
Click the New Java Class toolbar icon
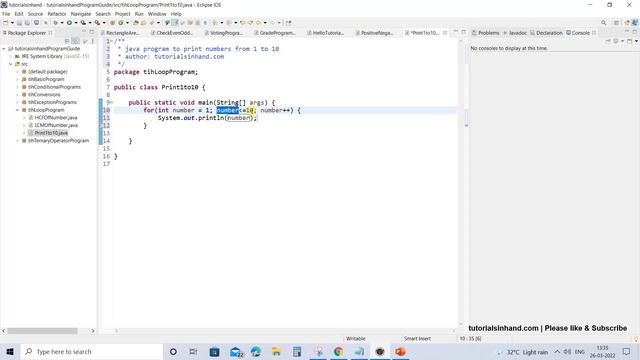click(121, 23)
